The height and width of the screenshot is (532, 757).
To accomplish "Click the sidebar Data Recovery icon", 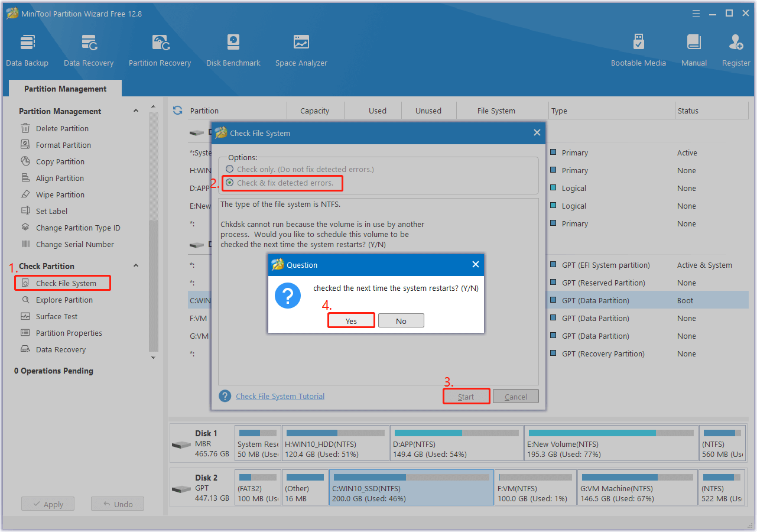I will coord(25,349).
